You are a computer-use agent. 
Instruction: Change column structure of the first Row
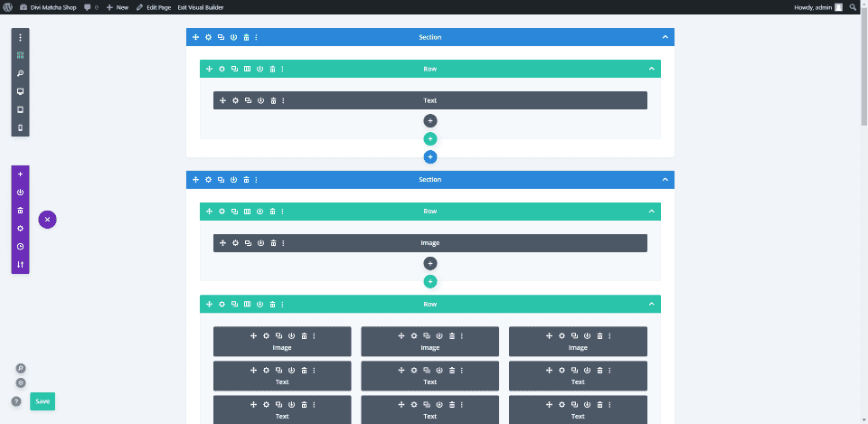click(x=248, y=69)
